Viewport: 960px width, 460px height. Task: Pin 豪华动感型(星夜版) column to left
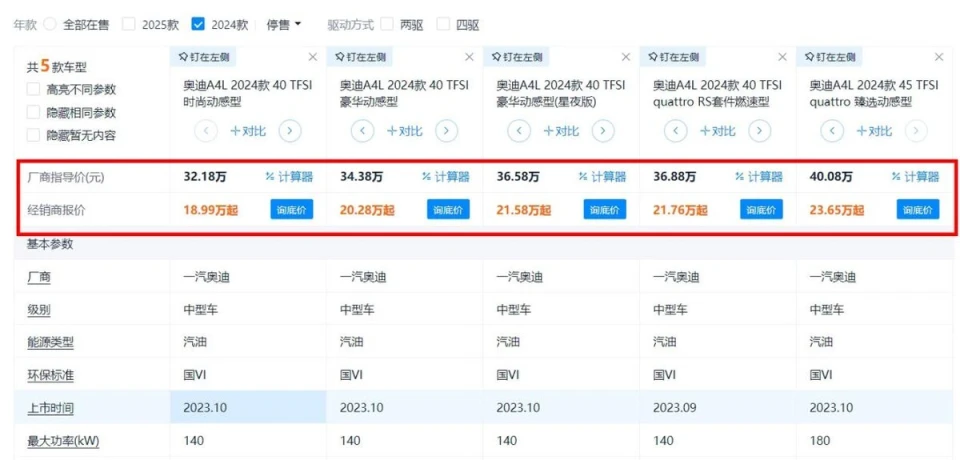pyautogui.click(x=516, y=57)
